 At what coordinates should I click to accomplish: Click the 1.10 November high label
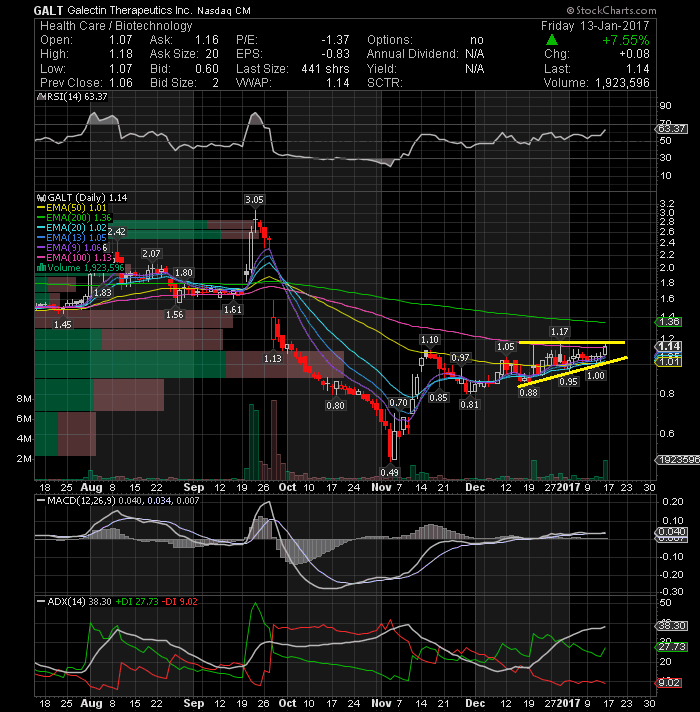click(x=429, y=340)
